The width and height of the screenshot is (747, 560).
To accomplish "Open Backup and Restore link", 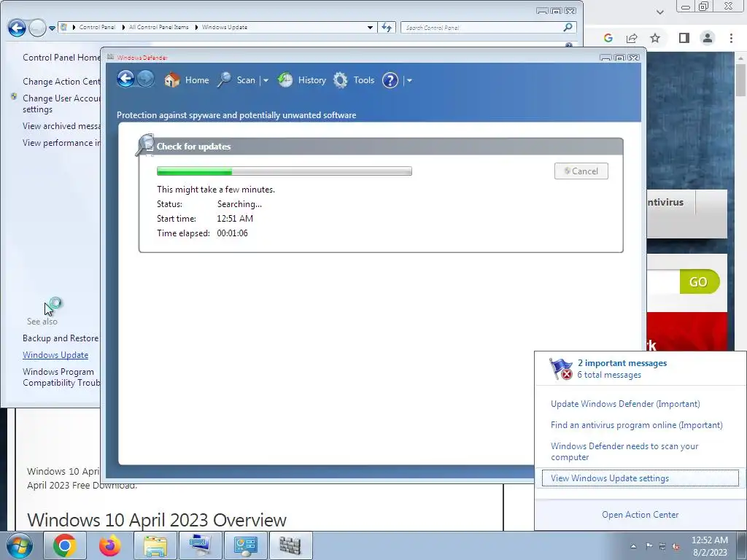I will click(x=61, y=338).
